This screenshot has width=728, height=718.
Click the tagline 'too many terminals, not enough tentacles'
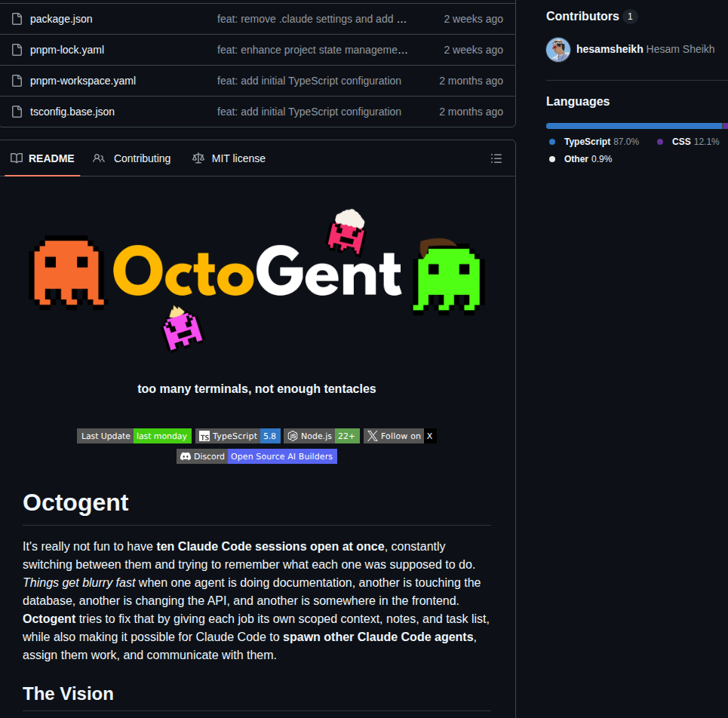tap(256, 389)
